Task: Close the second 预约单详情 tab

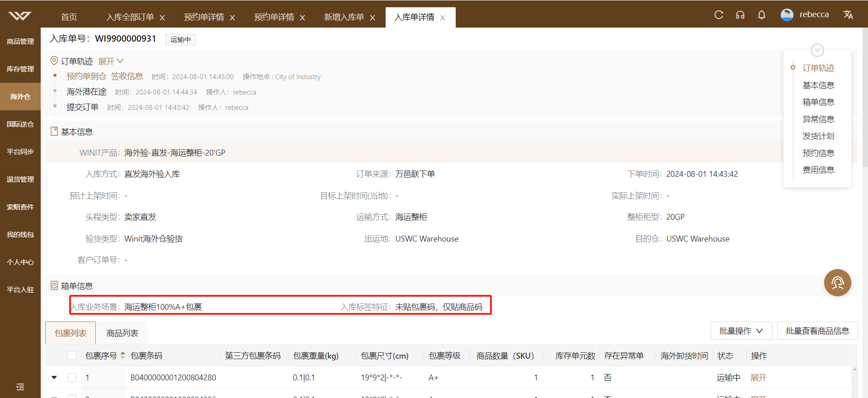Action: coord(302,18)
